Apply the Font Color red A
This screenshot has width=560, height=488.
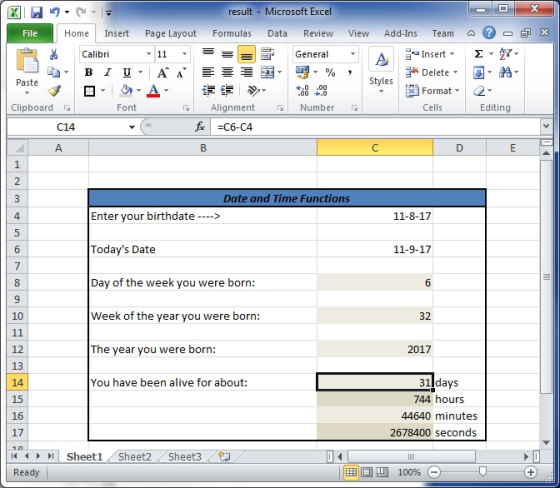153,91
